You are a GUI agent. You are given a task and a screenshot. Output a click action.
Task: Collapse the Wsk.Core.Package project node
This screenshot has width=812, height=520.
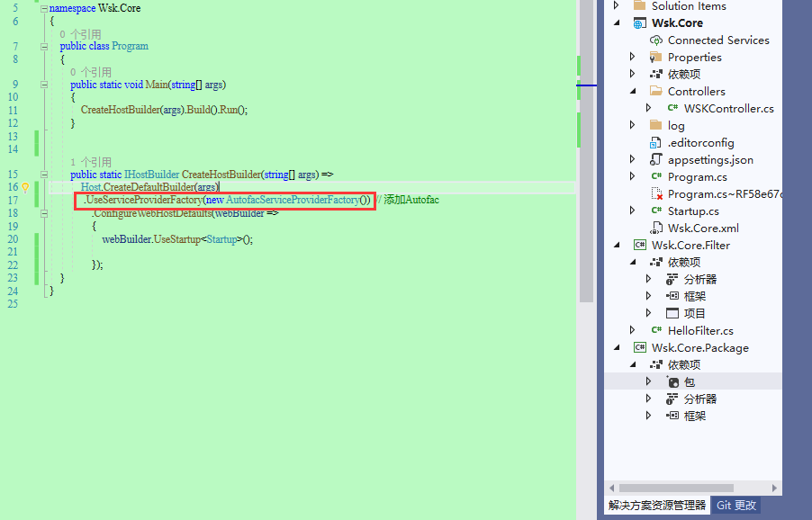coord(617,347)
